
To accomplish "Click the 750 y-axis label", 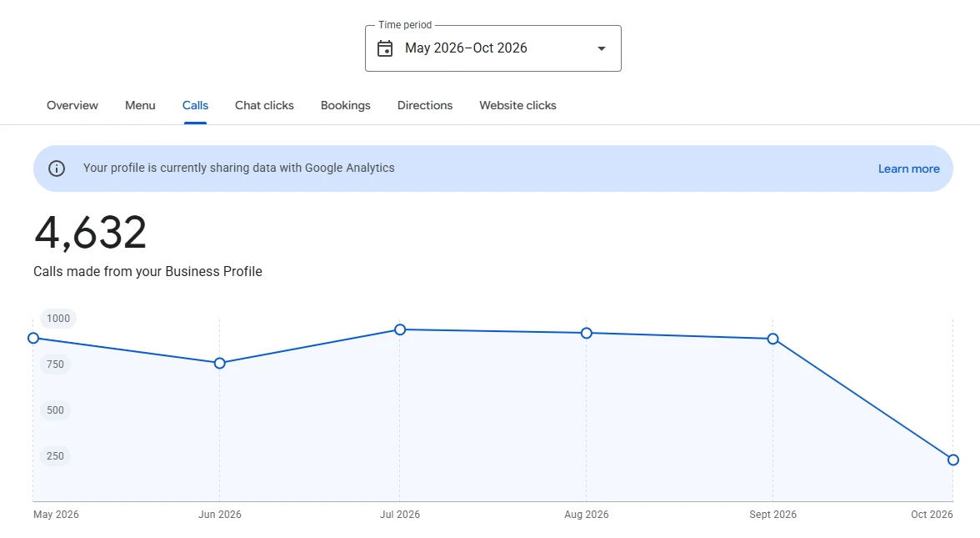I will click(55, 364).
